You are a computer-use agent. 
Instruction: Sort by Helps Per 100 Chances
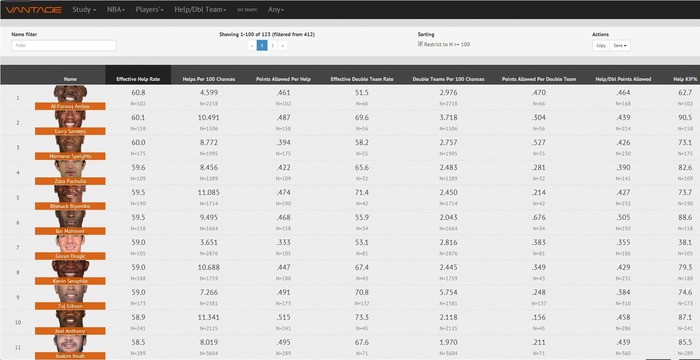209,79
